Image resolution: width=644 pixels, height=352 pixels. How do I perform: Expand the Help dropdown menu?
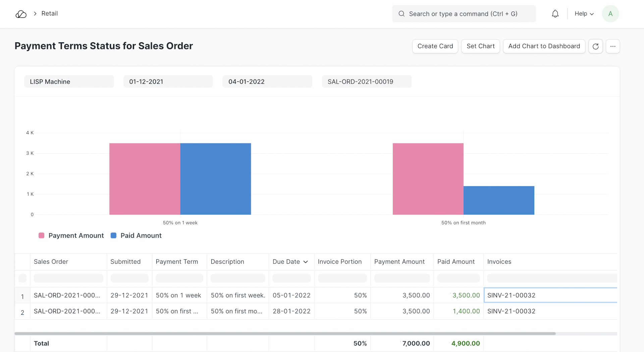coord(584,14)
